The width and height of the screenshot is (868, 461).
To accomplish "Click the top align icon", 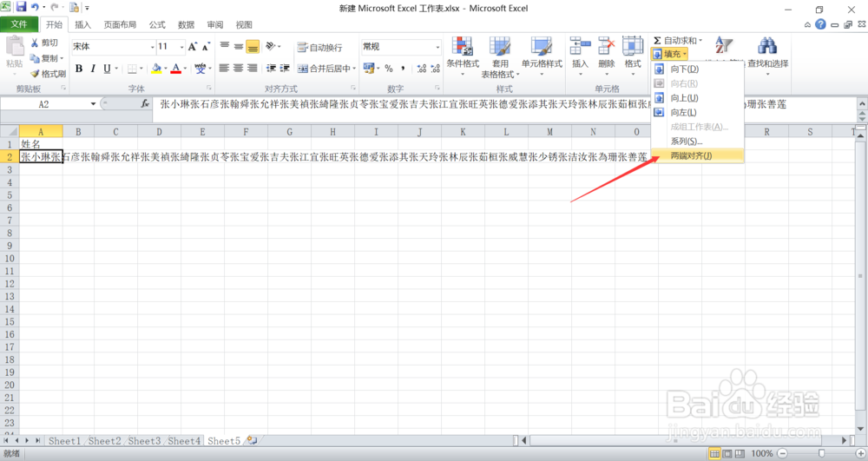I will pos(224,47).
